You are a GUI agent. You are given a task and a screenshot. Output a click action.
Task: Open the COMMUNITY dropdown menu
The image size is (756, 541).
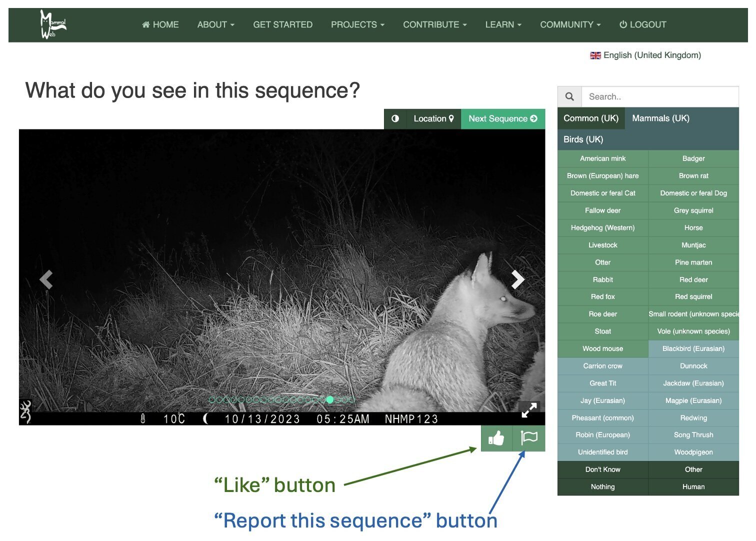(x=570, y=24)
